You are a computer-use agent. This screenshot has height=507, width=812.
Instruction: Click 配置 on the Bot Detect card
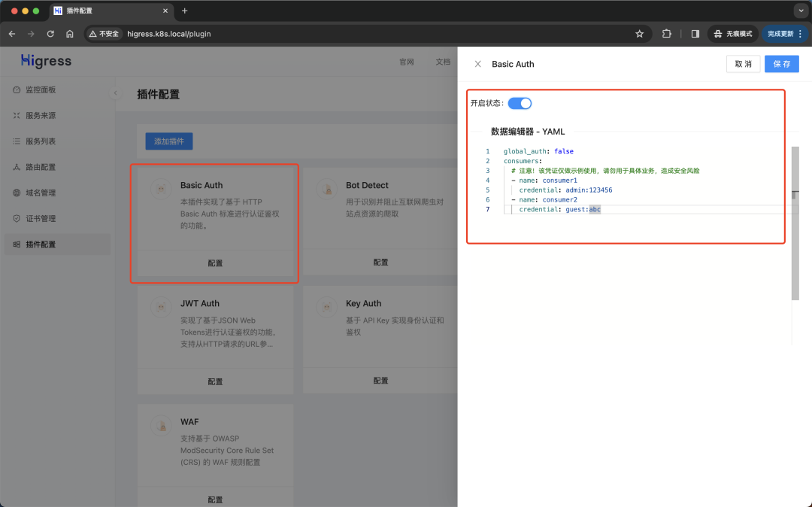[x=380, y=262]
